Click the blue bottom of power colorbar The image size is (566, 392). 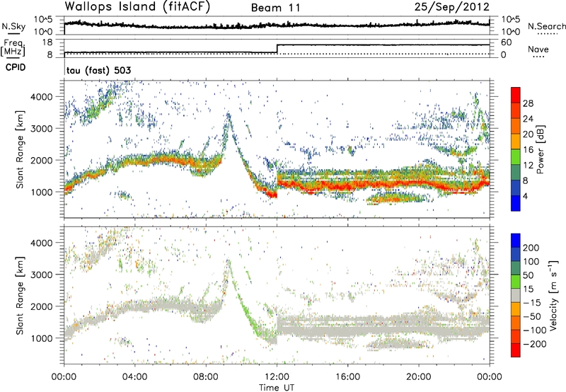coord(516,204)
